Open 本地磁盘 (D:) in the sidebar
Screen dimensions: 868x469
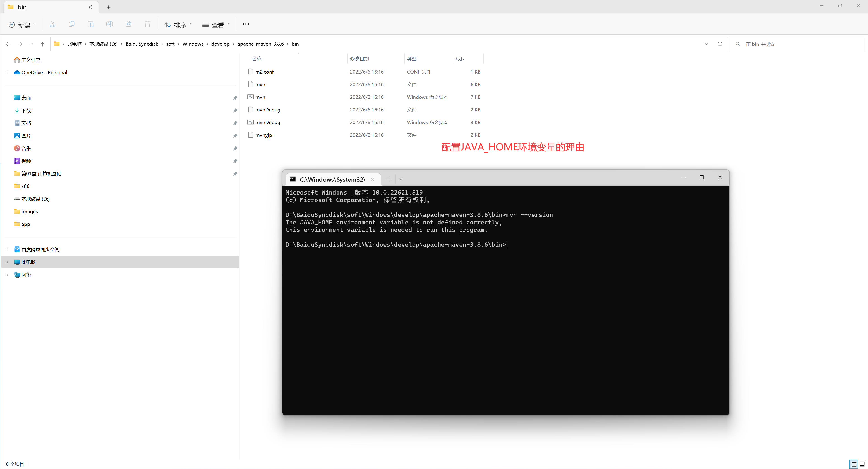(32, 199)
